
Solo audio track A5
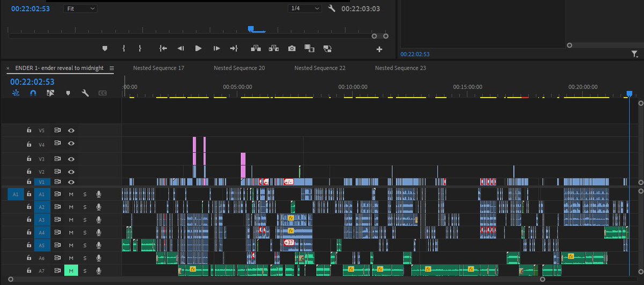[x=84, y=245]
